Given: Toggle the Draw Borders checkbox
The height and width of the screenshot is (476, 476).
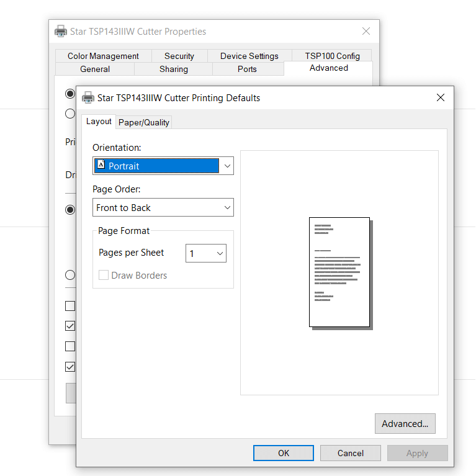Looking at the screenshot, I should pyautogui.click(x=104, y=275).
